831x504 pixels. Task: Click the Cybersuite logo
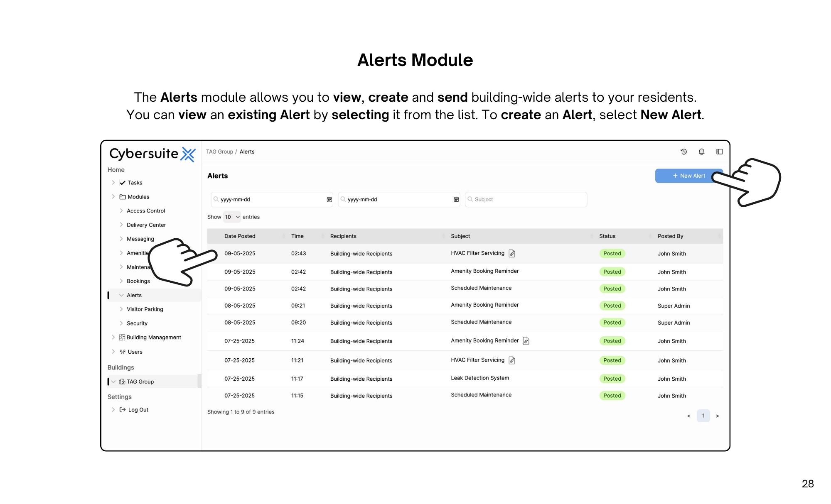tap(152, 154)
